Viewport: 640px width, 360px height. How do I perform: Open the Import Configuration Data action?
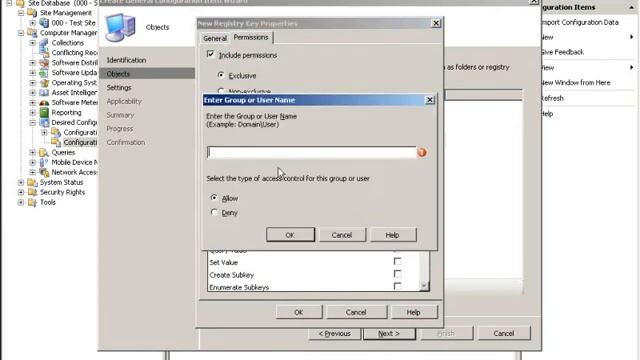pyautogui.click(x=580, y=22)
